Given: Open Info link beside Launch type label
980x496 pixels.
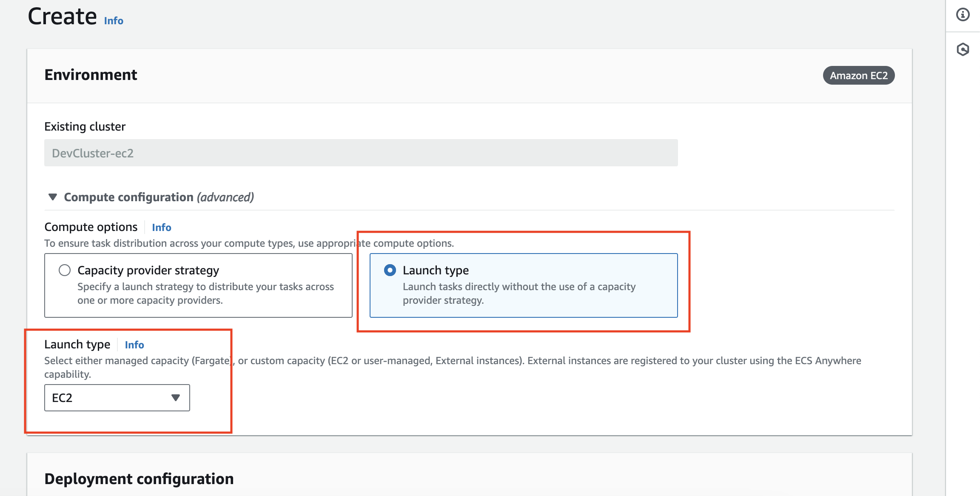Looking at the screenshot, I should (x=134, y=345).
